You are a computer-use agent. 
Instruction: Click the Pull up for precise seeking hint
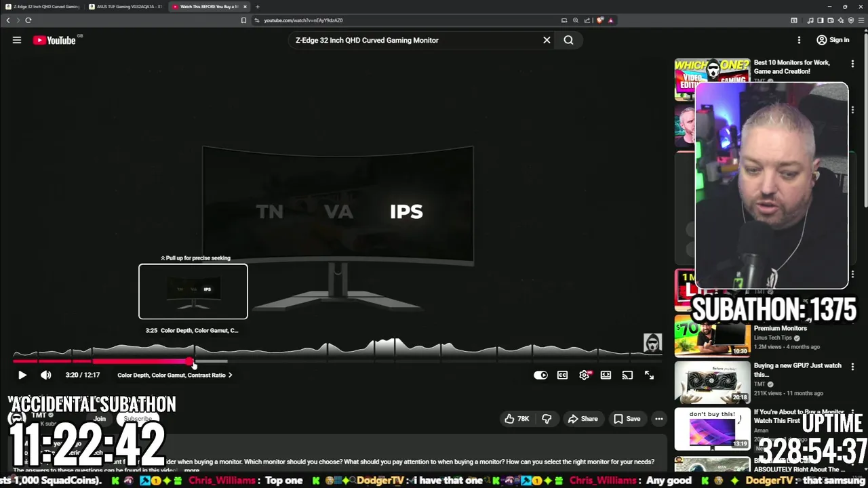tap(195, 258)
